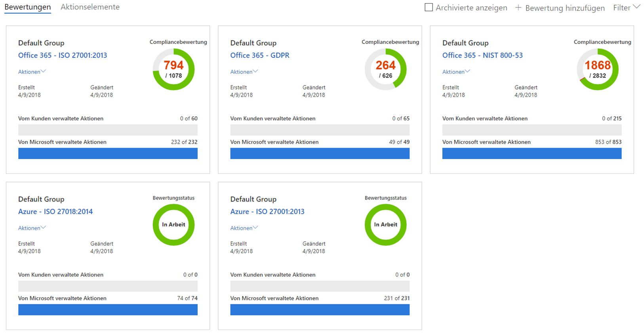
Task: Open Office 365 - GDPR assessment
Action: point(260,55)
